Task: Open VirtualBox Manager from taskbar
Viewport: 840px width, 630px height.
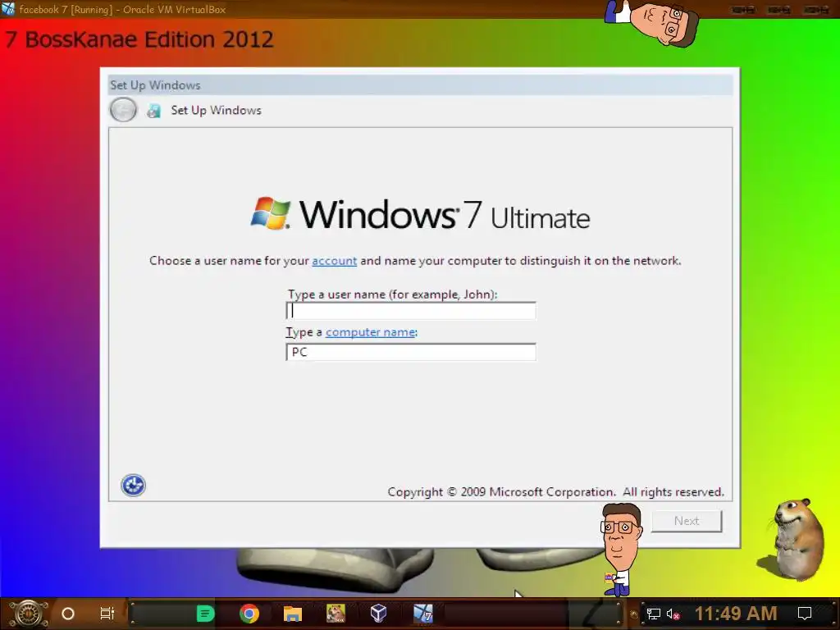Action: coord(379,614)
